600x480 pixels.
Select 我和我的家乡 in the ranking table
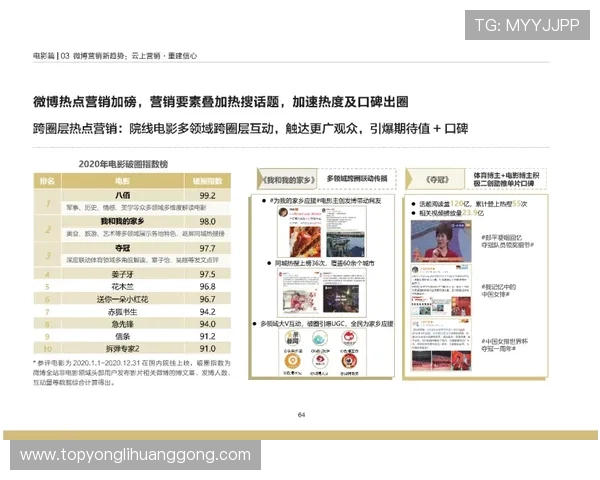pyautogui.click(x=122, y=221)
